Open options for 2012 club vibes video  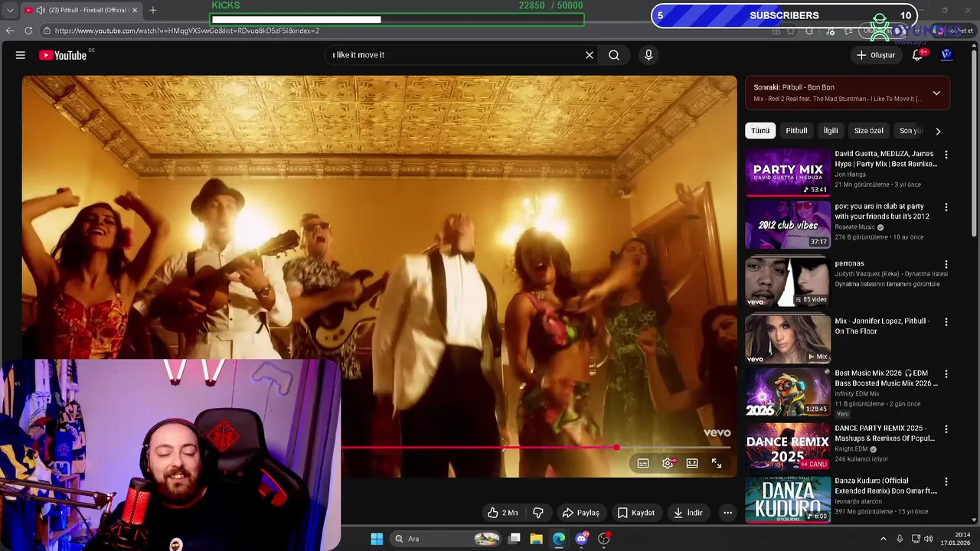click(x=946, y=207)
